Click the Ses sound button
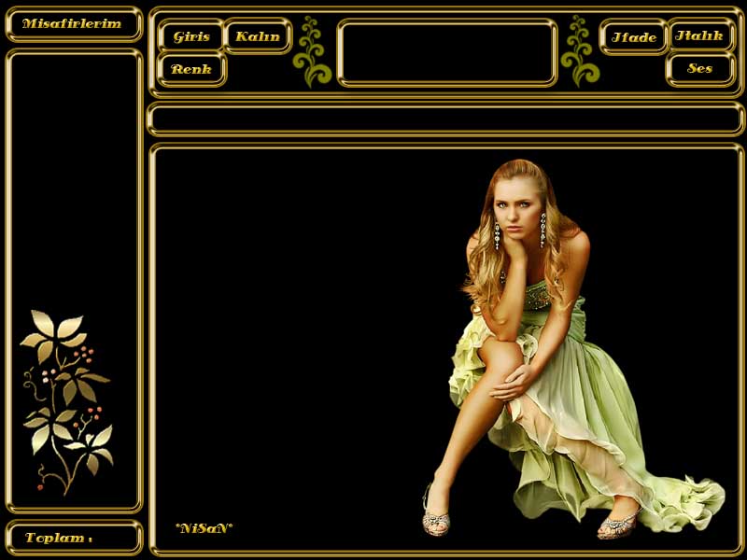Image resolution: width=747 pixels, height=560 pixels. pyautogui.click(x=699, y=68)
